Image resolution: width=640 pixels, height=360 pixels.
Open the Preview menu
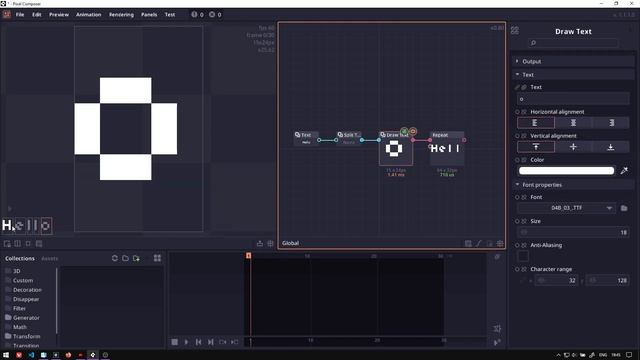click(x=59, y=15)
